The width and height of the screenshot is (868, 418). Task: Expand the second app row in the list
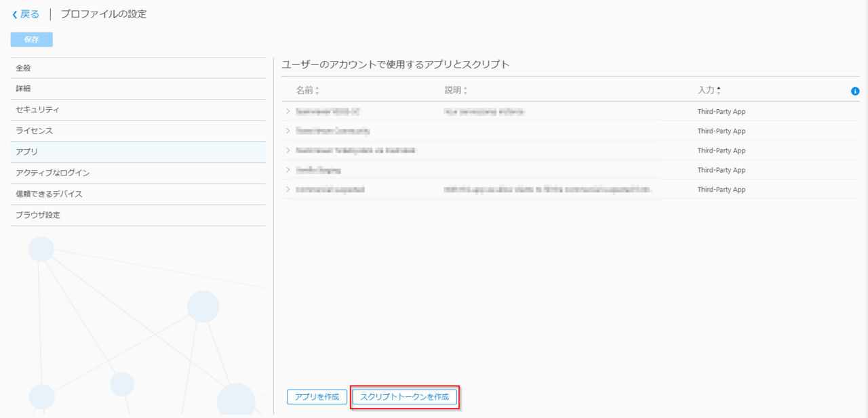[x=288, y=131]
